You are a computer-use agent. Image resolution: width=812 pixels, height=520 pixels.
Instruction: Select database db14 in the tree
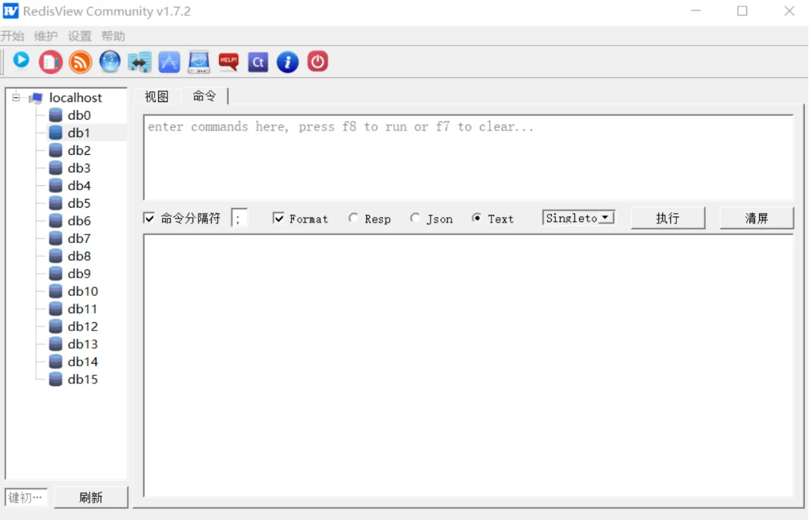point(83,362)
